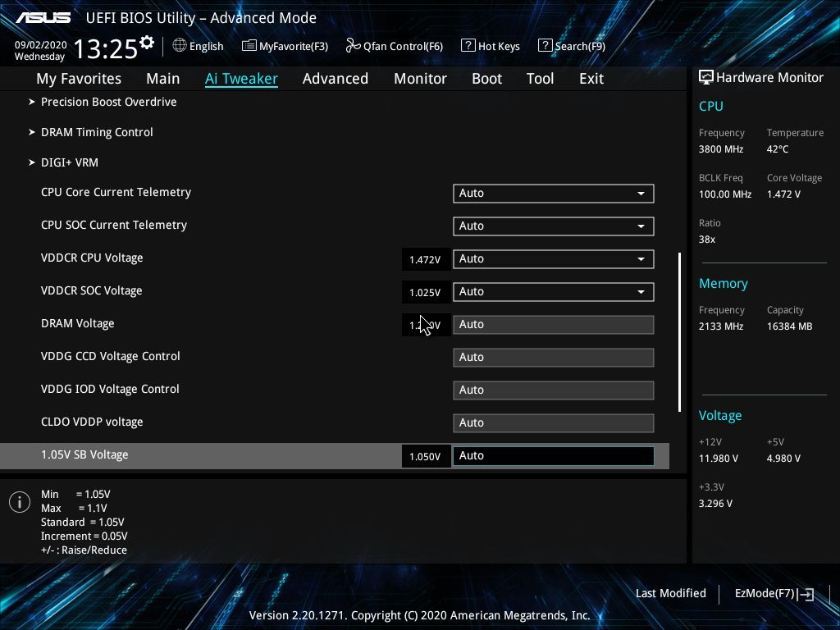840x630 pixels.
Task: Select the 1.05V SB Voltage row label
Action: (84, 454)
